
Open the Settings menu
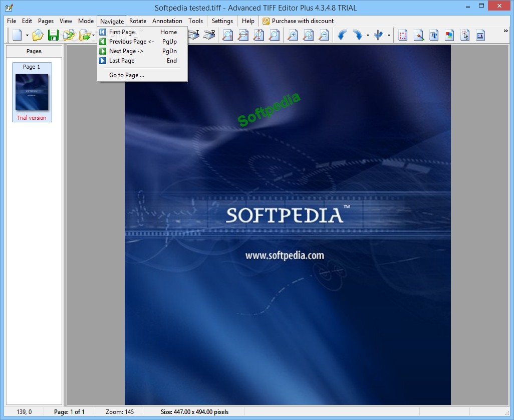pyautogui.click(x=222, y=21)
